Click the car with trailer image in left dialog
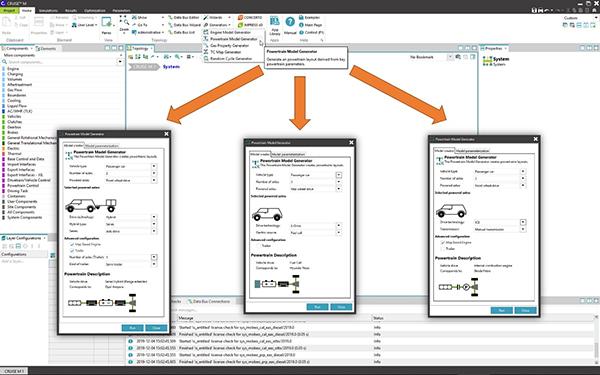600x375 pixels. pos(91,205)
